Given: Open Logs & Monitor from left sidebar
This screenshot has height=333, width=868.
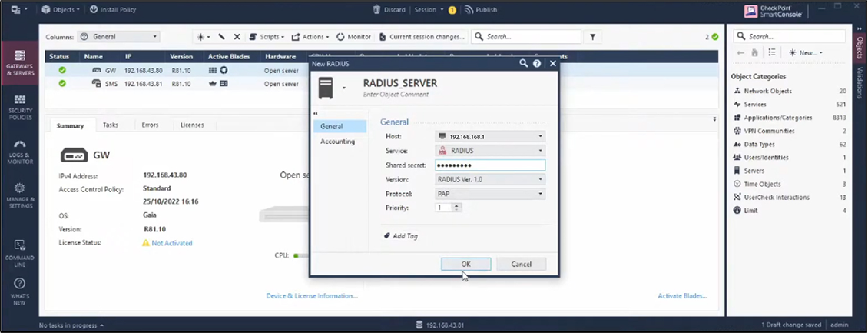Looking at the screenshot, I should click(x=20, y=151).
